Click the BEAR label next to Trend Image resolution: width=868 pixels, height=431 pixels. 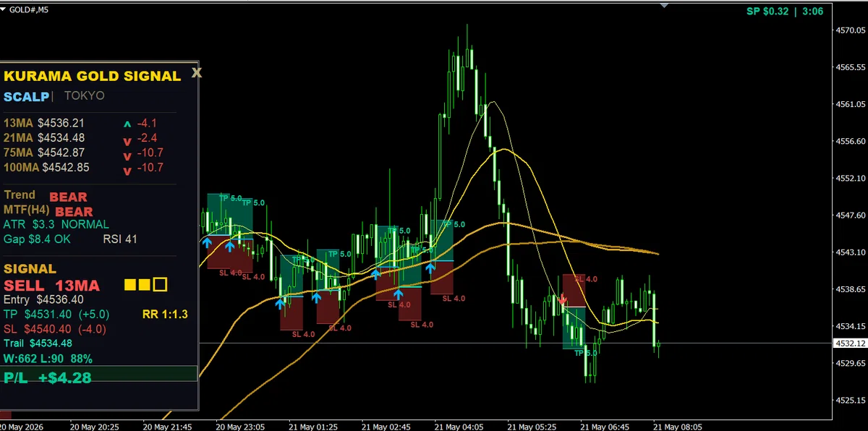click(x=68, y=197)
